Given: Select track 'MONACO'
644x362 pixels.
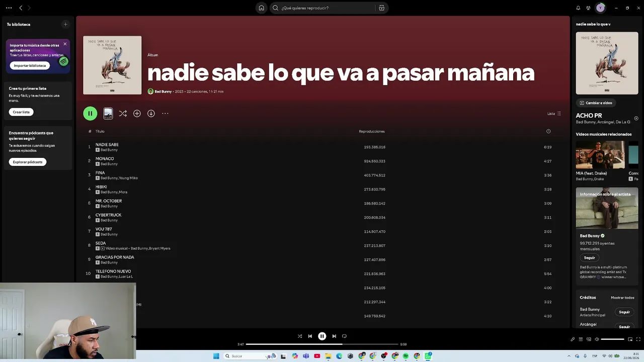Looking at the screenshot, I should [105, 159].
